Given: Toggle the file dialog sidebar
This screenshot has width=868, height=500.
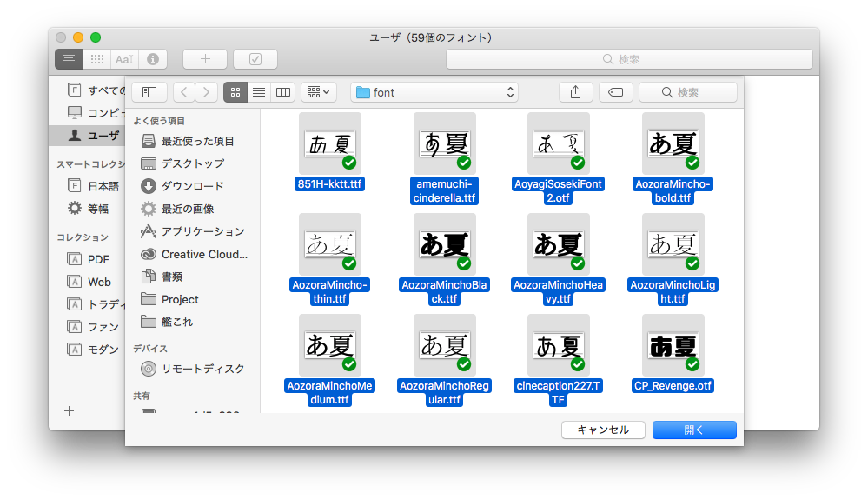Looking at the screenshot, I should pos(149,92).
